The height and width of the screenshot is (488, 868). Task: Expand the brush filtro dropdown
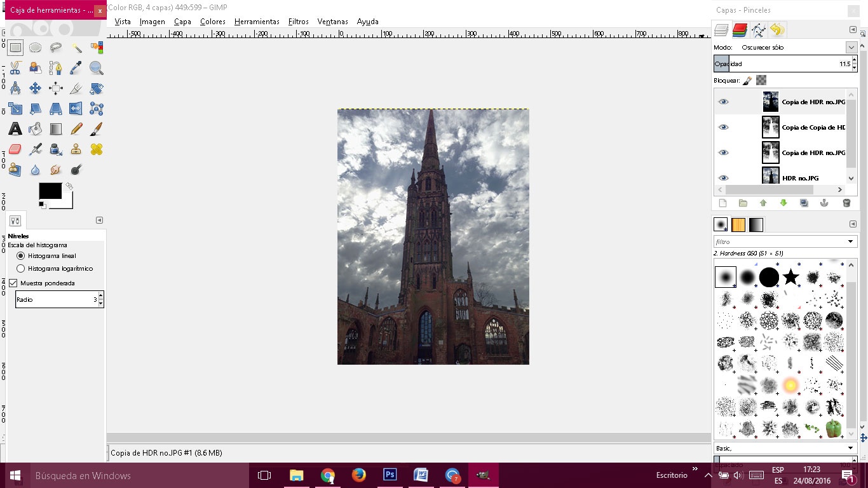click(x=851, y=241)
